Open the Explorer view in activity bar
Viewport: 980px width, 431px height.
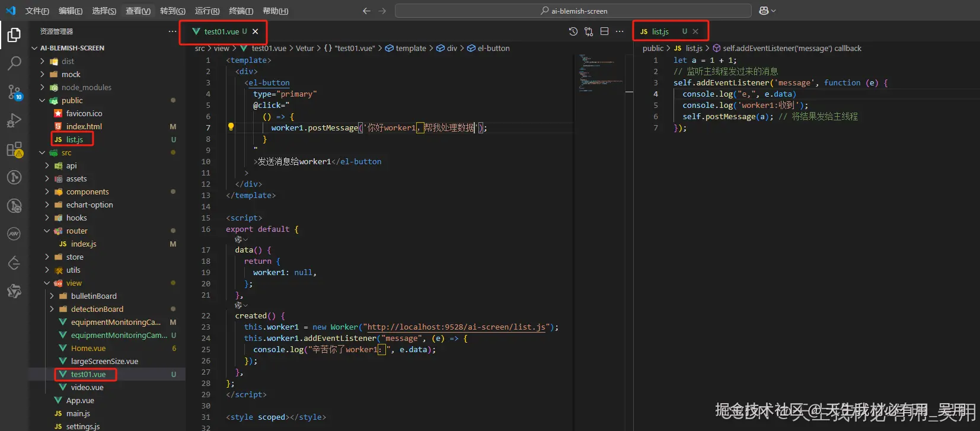[x=14, y=35]
